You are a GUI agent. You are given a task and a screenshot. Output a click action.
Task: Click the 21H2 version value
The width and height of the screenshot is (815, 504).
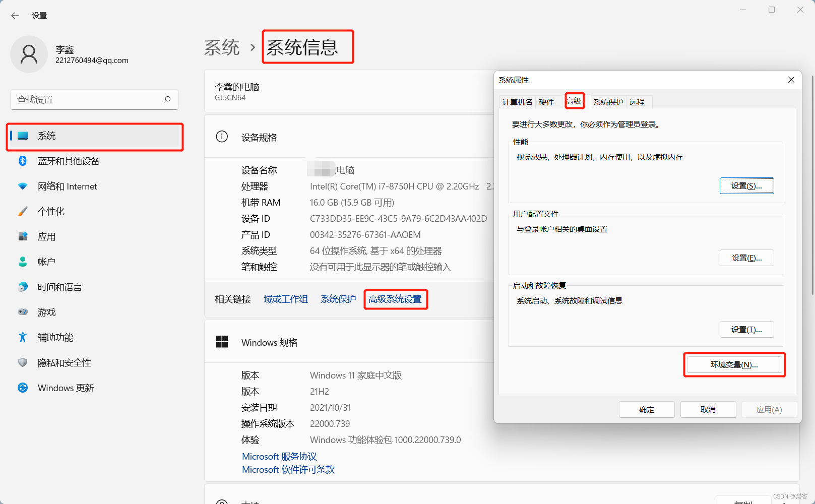tap(320, 391)
